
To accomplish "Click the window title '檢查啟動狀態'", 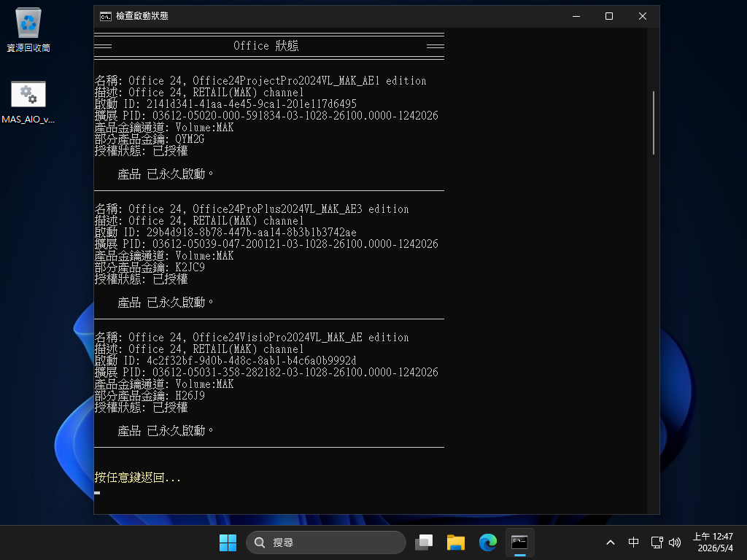I will pos(142,16).
